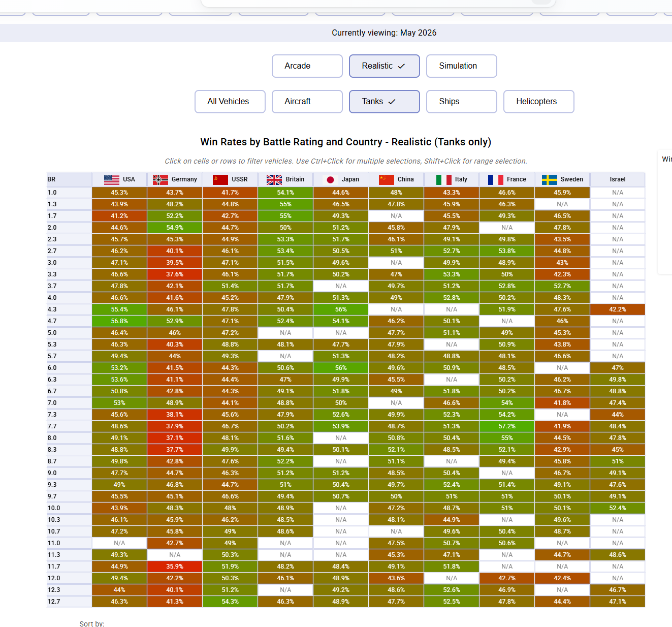Select the Aircraft vehicle filter
This screenshot has width=672, height=627.
point(307,102)
